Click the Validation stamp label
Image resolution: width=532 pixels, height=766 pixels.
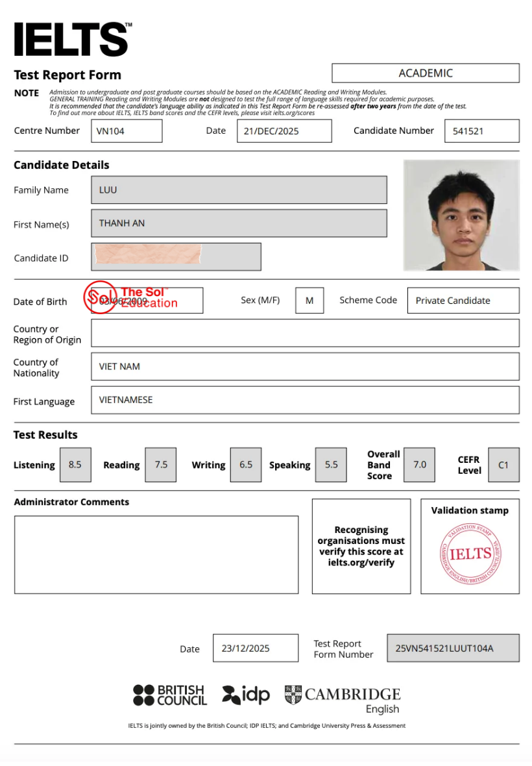point(470,510)
